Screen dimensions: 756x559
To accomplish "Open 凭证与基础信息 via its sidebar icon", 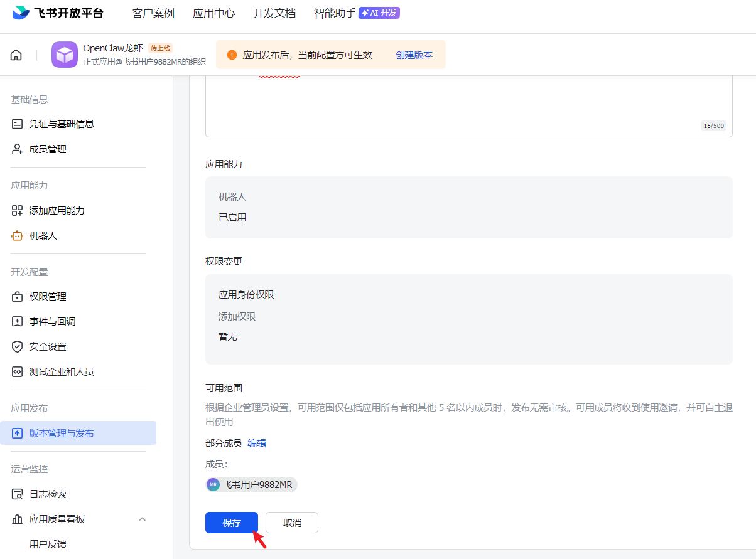I will click(x=18, y=124).
